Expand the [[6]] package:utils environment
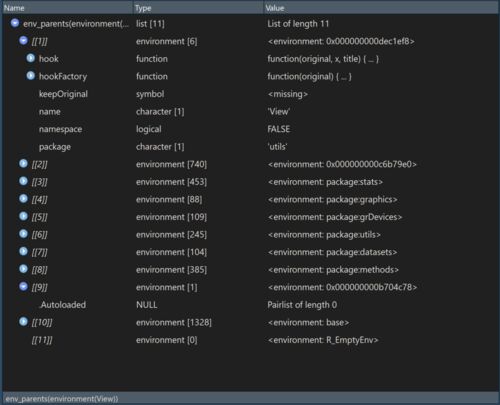The image size is (500, 405). click(x=23, y=234)
